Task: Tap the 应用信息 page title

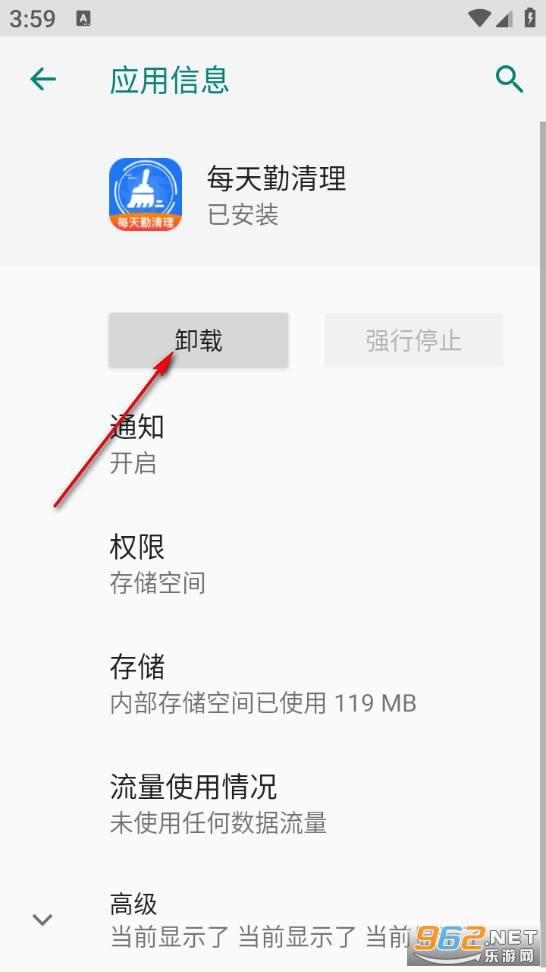Action: [x=169, y=80]
